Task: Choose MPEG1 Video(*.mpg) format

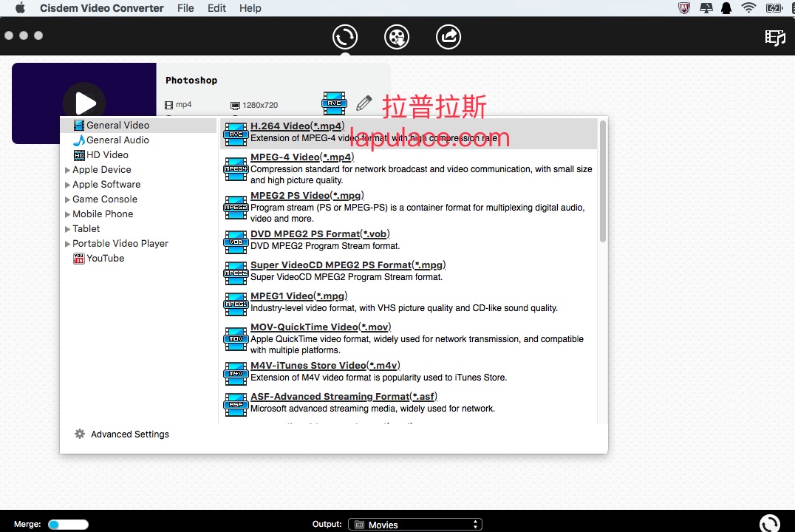Action: coord(409,302)
